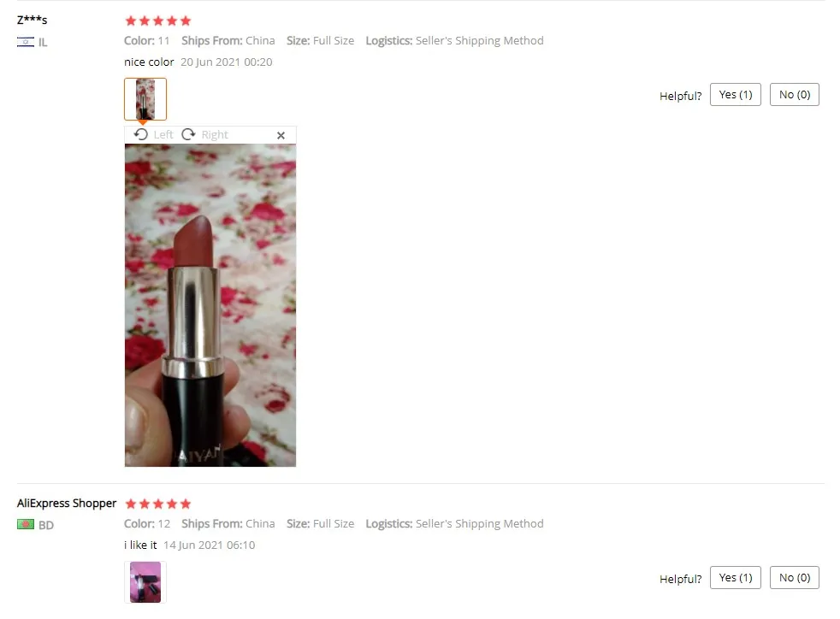Click the reviewer name AliExpress Shopper
The image size is (840, 619).
[67, 504]
